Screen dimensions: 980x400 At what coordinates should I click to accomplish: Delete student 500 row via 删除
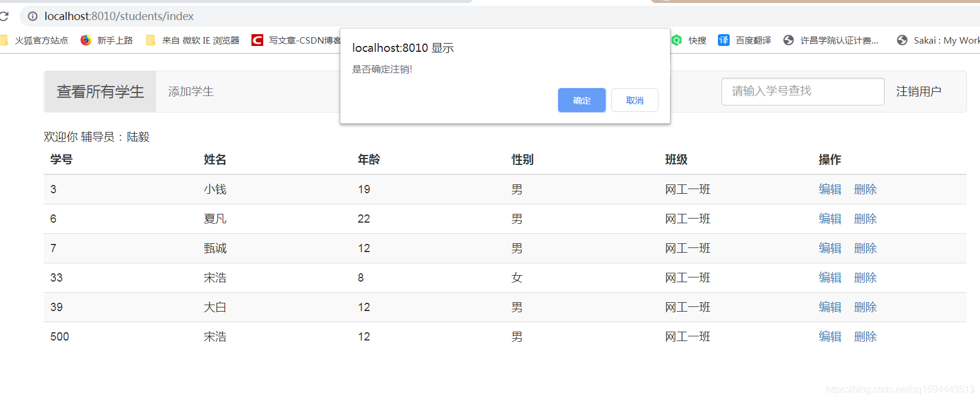coord(865,336)
